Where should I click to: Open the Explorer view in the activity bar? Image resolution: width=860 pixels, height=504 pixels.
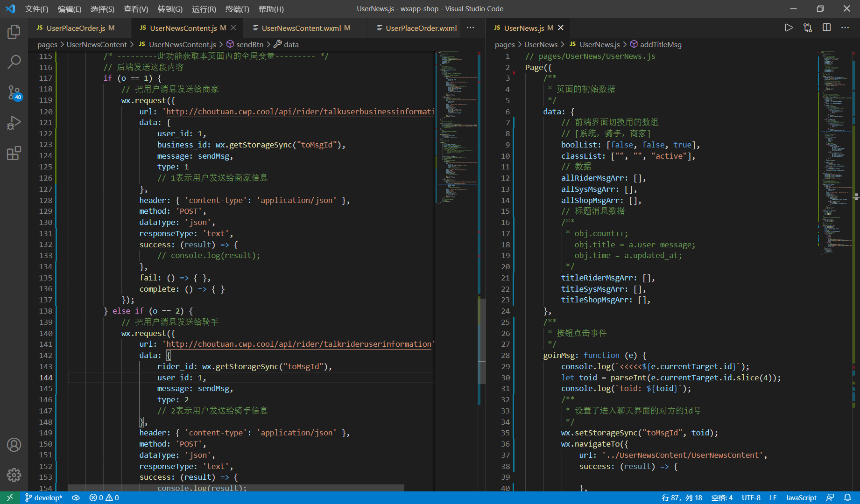[14, 32]
